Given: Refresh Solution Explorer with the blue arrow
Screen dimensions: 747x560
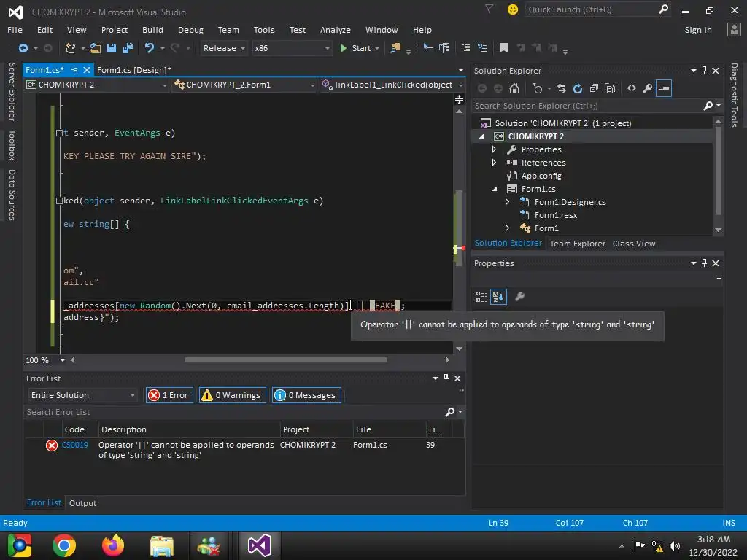Looking at the screenshot, I should (578, 88).
